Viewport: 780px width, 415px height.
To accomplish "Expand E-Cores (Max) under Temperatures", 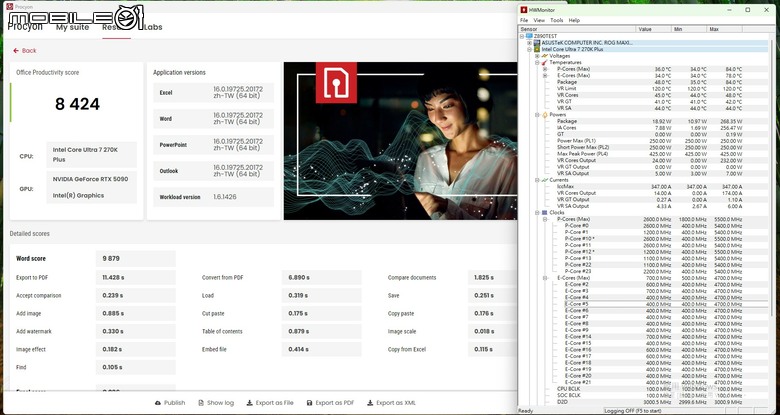I will click(x=545, y=76).
